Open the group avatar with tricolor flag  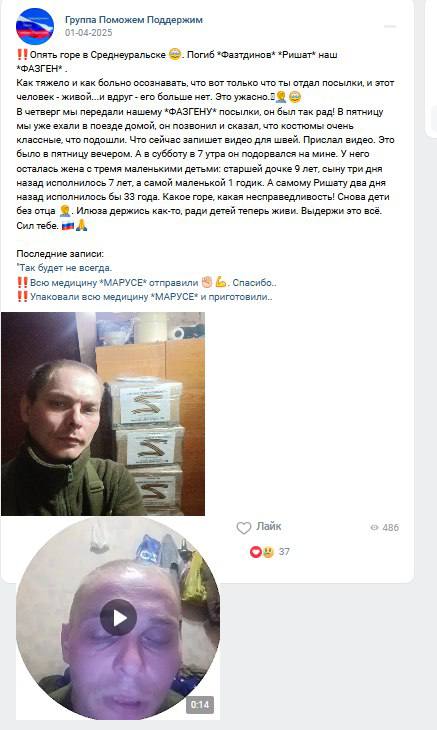point(35,26)
